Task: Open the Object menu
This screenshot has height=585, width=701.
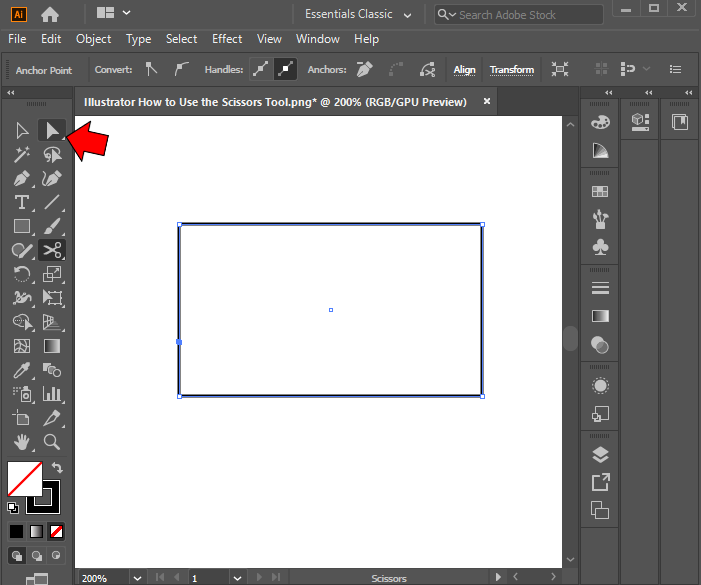Action: [x=94, y=39]
